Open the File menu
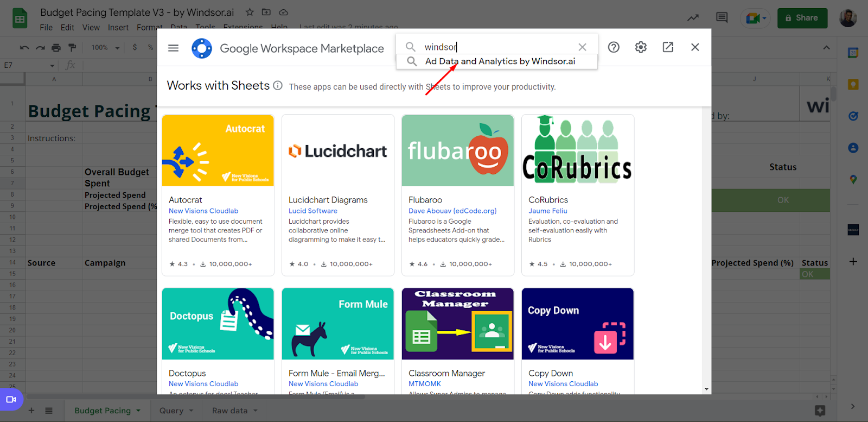This screenshot has width=868, height=422. click(x=46, y=28)
